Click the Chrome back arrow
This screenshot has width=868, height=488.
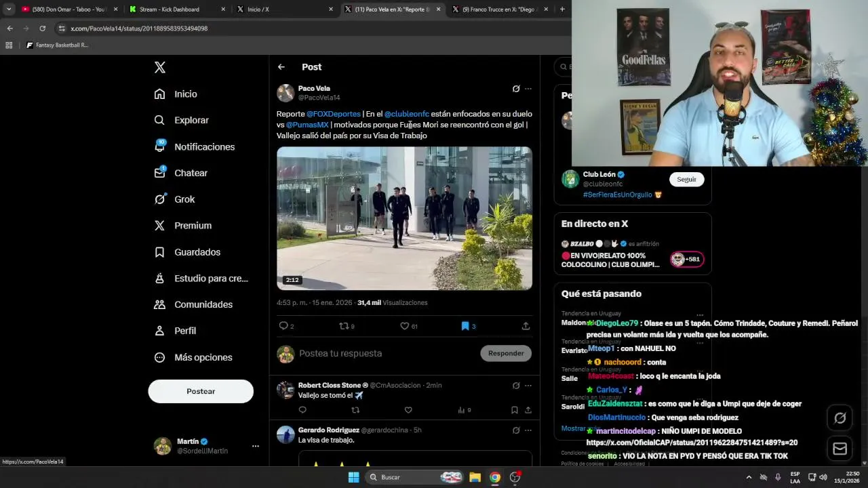[9, 28]
